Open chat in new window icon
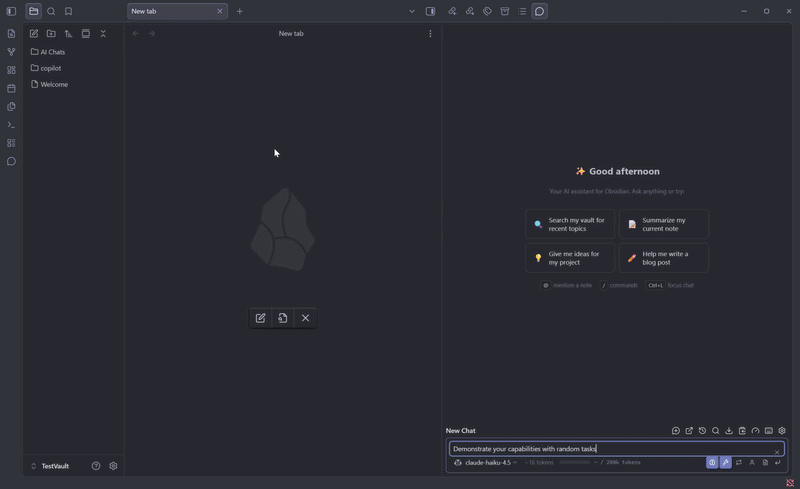Screen dimensions: 800x489 (689, 431)
